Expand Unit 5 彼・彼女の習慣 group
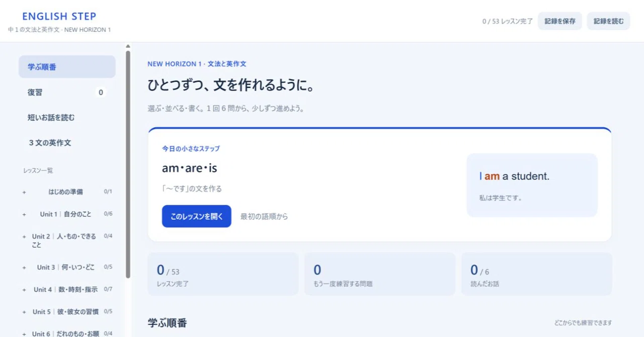 pos(67,311)
